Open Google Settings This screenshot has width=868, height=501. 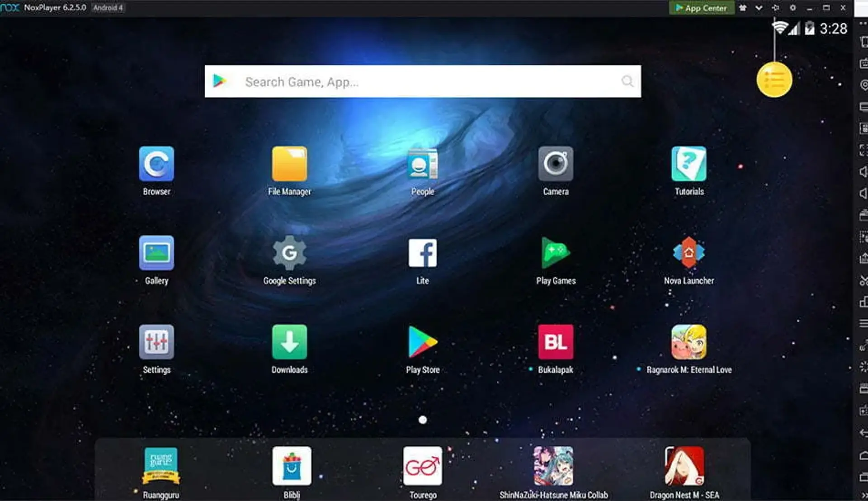pos(289,253)
